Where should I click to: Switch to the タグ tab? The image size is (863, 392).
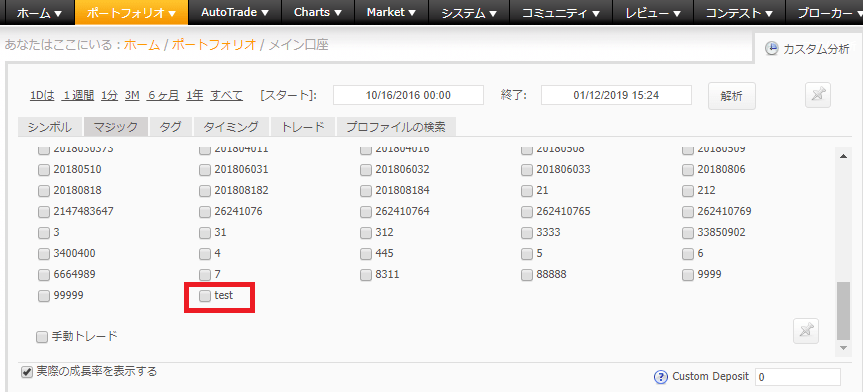click(170, 127)
